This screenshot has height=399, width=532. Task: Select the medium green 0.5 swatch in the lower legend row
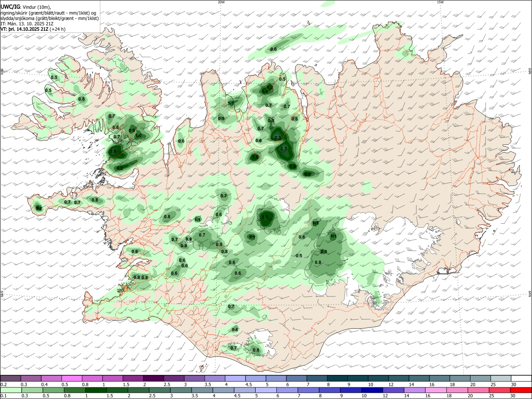53,390
